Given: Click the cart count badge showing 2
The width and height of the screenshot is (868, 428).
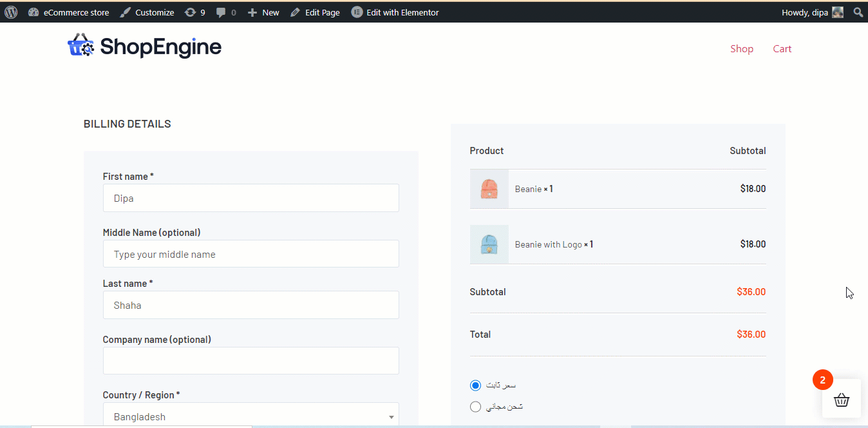Looking at the screenshot, I should (x=822, y=380).
